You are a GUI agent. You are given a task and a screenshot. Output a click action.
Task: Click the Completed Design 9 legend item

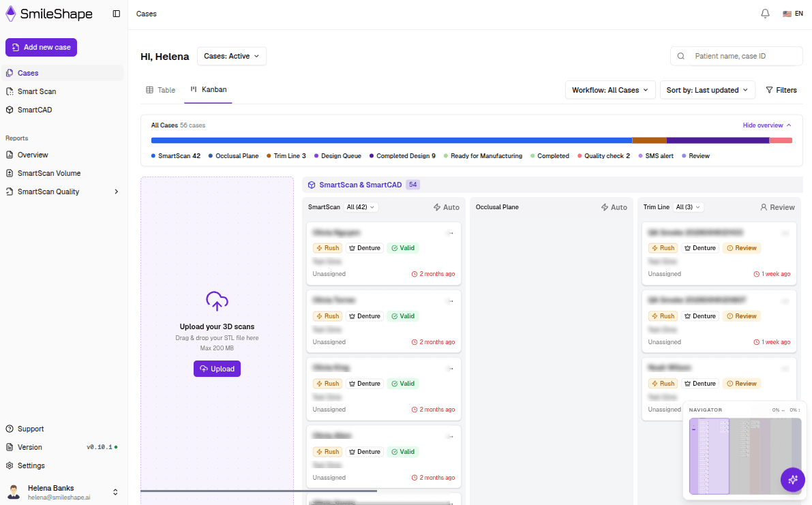click(402, 156)
